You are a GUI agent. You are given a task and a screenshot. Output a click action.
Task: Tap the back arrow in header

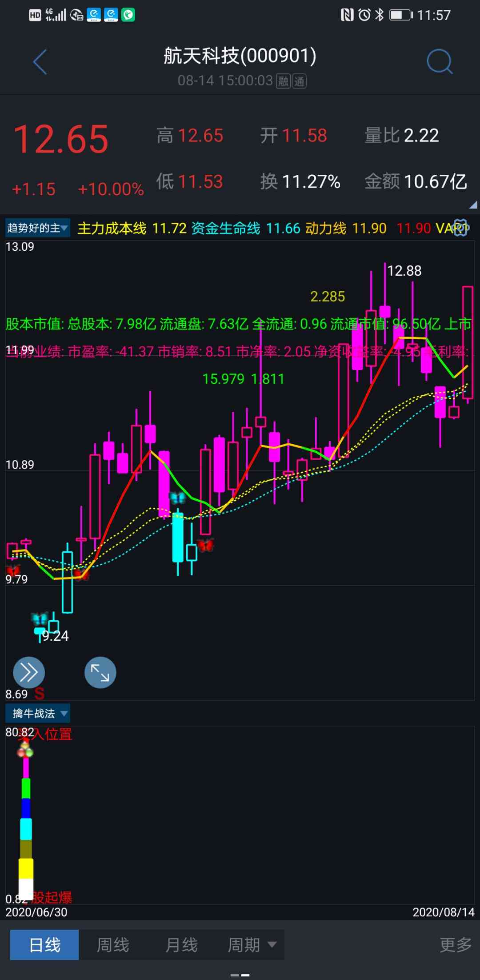pyautogui.click(x=40, y=62)
